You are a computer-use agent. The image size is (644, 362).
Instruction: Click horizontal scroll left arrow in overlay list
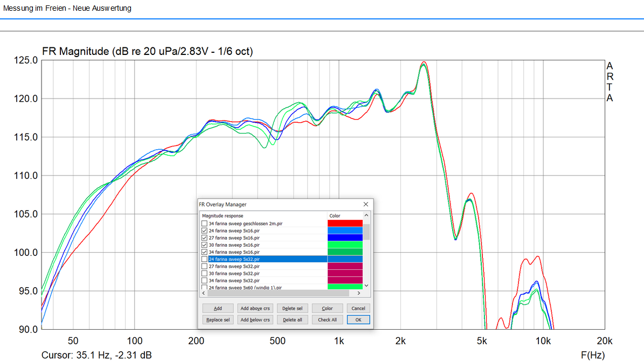click(x=204, y=293)
